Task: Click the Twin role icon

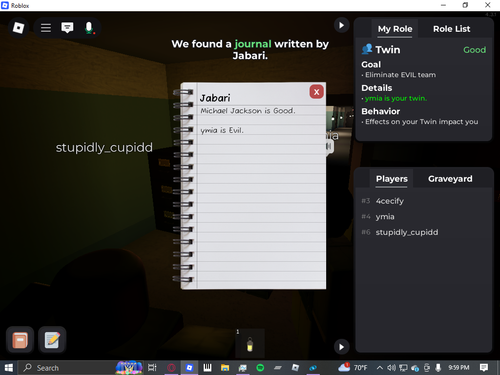Action: pyautogui.click(x=367, y=49)
